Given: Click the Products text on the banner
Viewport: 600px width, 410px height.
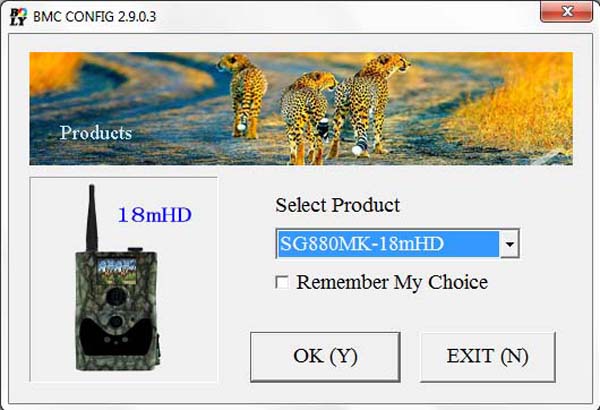Looking at the screenshot, I should coord(96,133).
